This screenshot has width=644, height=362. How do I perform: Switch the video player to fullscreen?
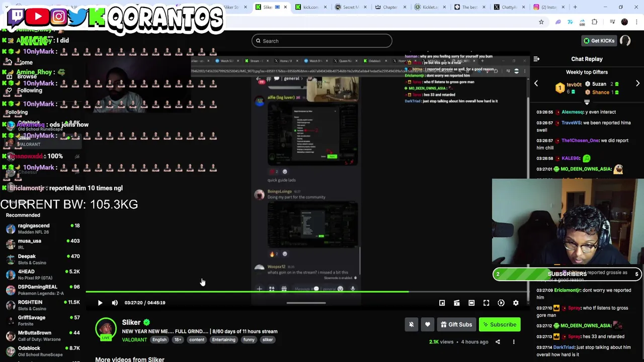(486, 303)
